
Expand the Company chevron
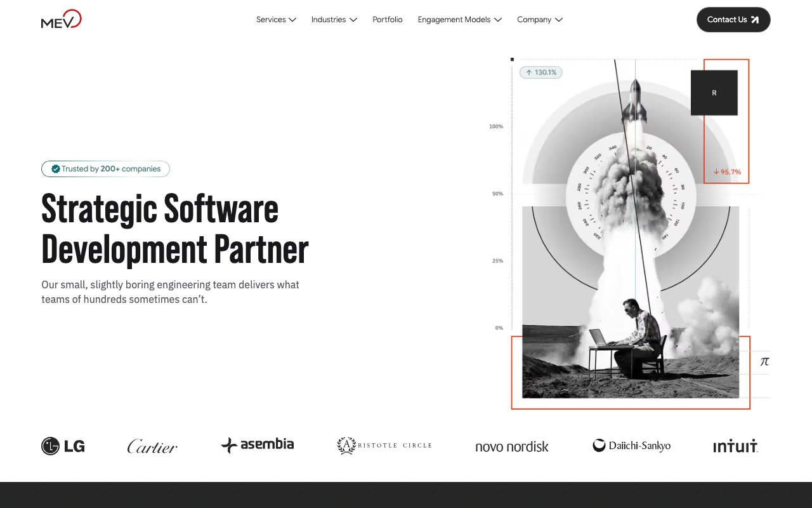point(559,20)
